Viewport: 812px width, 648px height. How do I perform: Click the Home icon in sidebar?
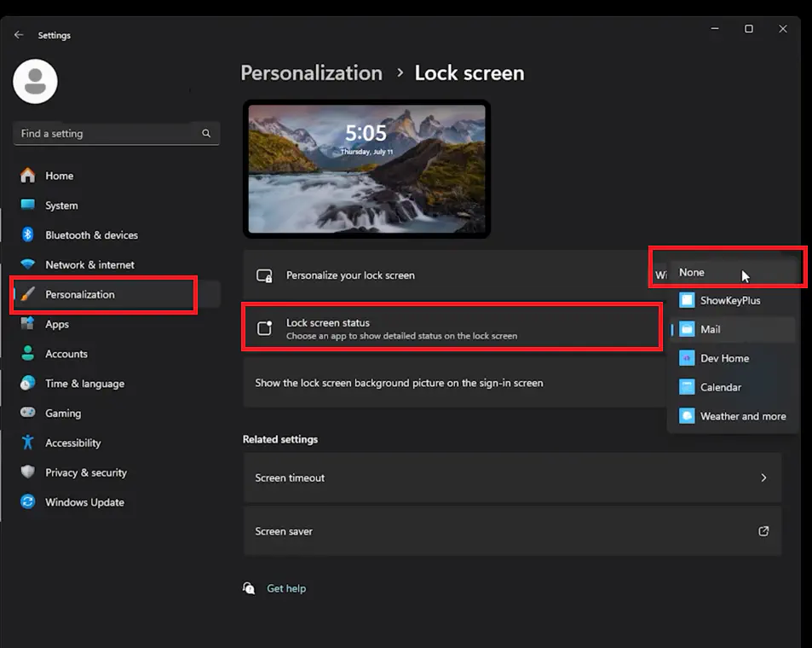pos(28,176)
